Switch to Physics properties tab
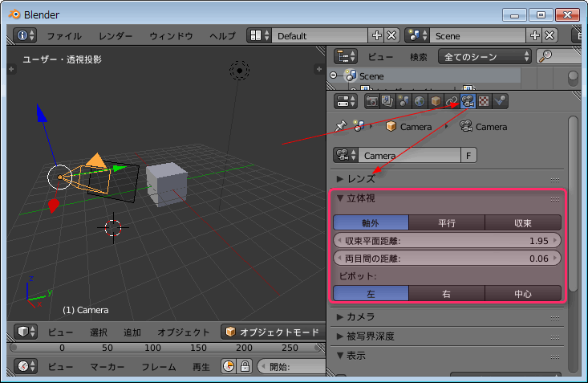588x383 pixels. [500, 101]
